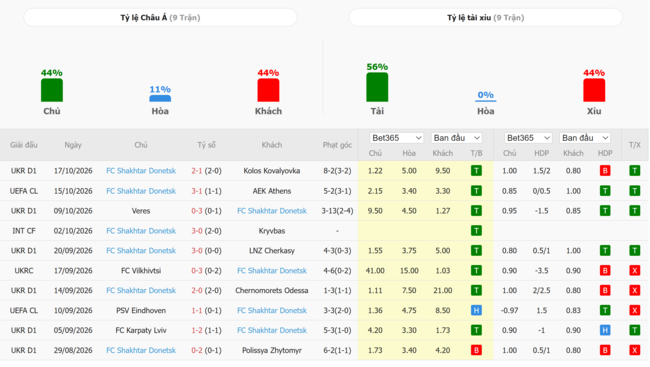Click the T/X green T badge in Kolos Kovalyovka row
The image size is (650, 367).
click(635, 170)
